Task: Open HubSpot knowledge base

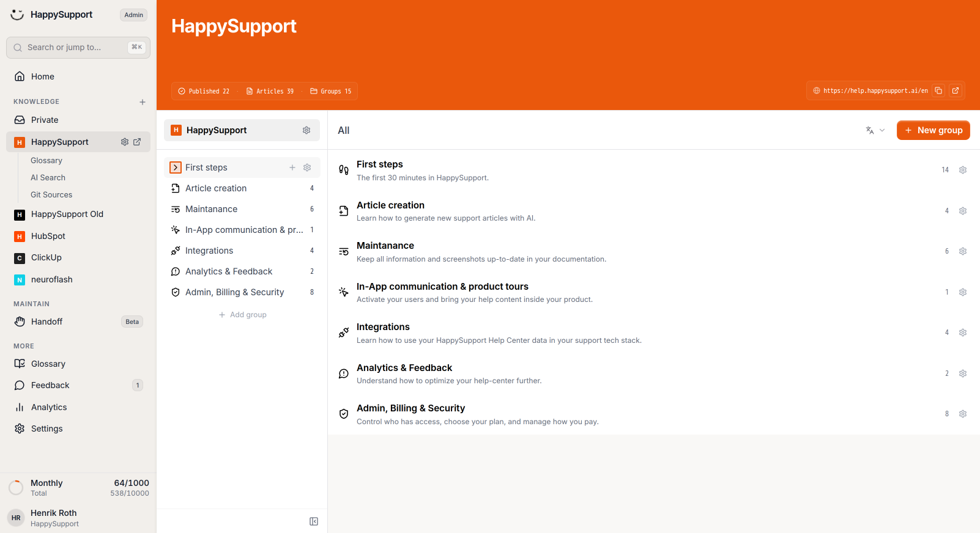Action: [x=78, y=236]
